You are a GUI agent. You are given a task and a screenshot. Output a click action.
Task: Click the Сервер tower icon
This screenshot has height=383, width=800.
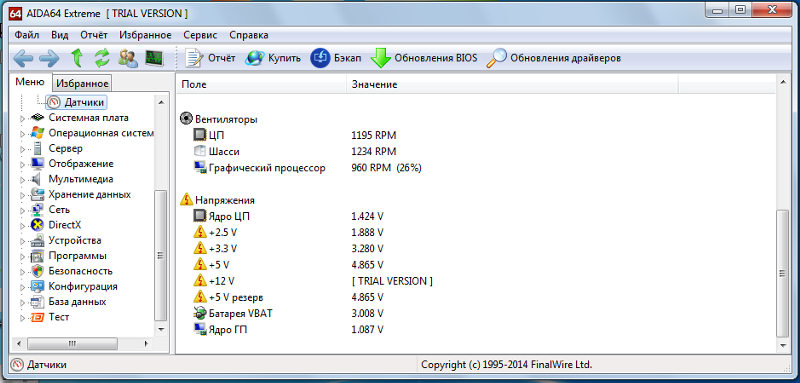37,148
